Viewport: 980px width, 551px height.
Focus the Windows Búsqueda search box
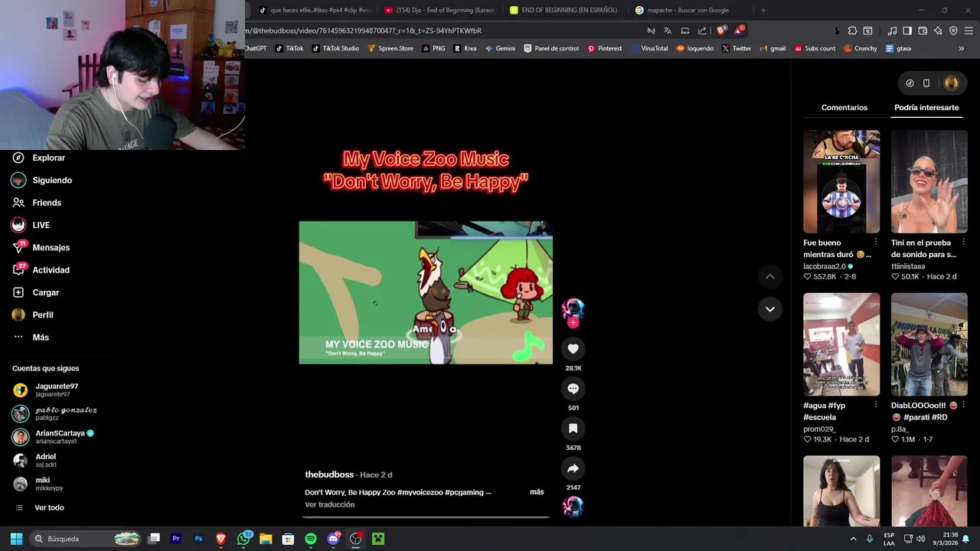(87, 539)
